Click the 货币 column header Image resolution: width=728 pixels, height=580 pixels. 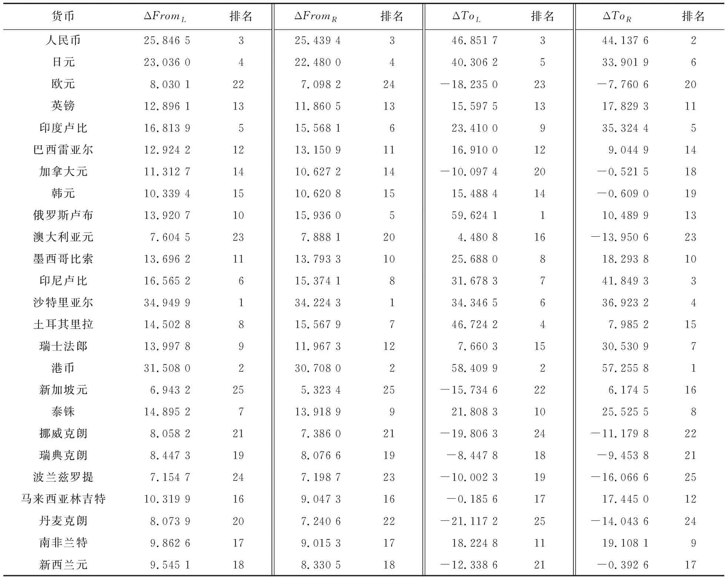coord(63,16)
